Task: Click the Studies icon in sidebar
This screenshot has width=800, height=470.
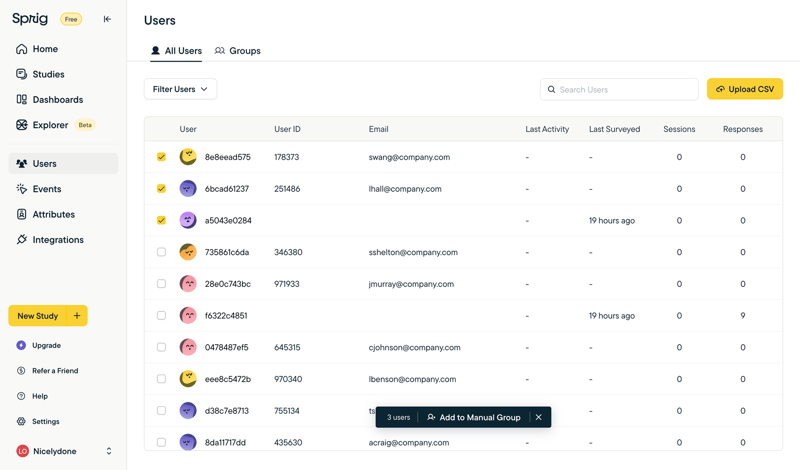Action: [21, 74]
